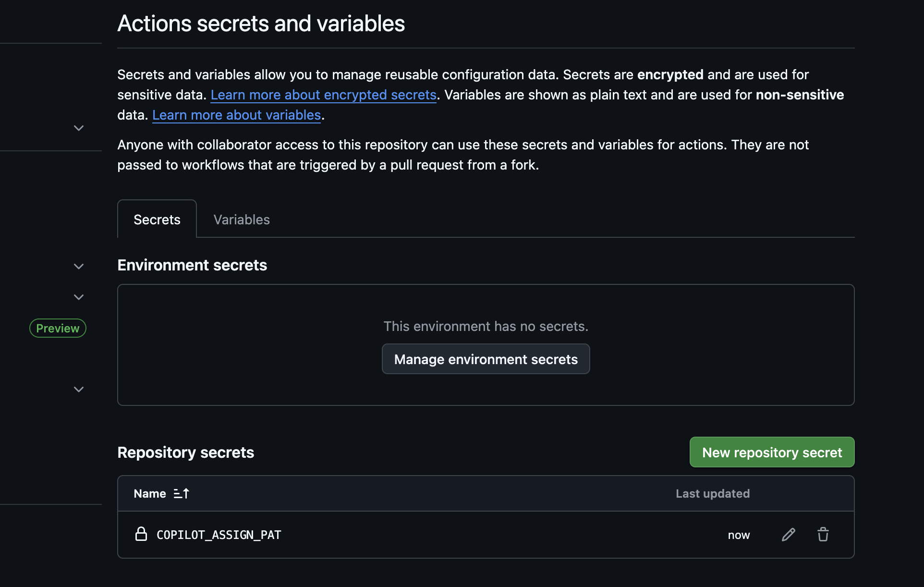Screen dimensions: 924x587
Task: Expand the topmost sidebar chevron
Action: point(78,128)
